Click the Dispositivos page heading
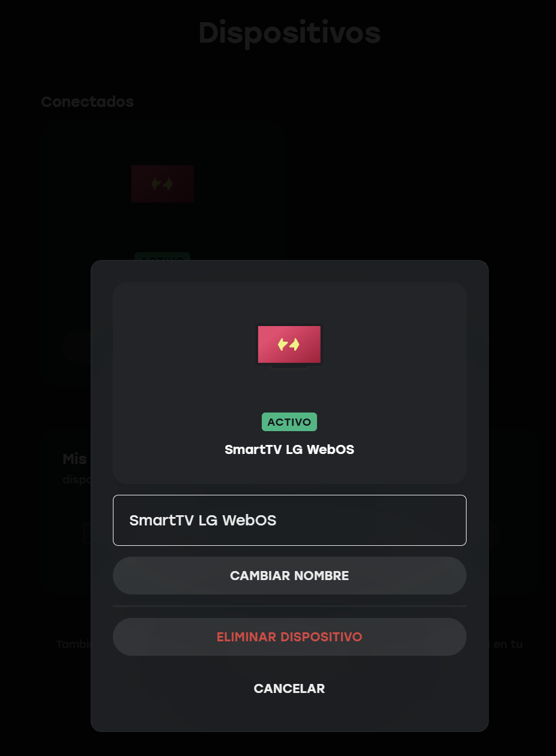This screenshot has height=756, width=556. coord(289,32)
